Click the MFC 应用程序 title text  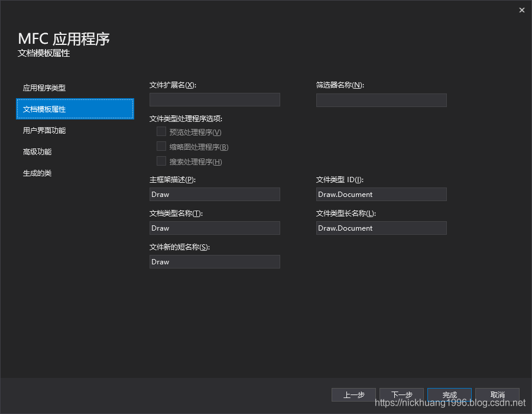pos(64,38)
